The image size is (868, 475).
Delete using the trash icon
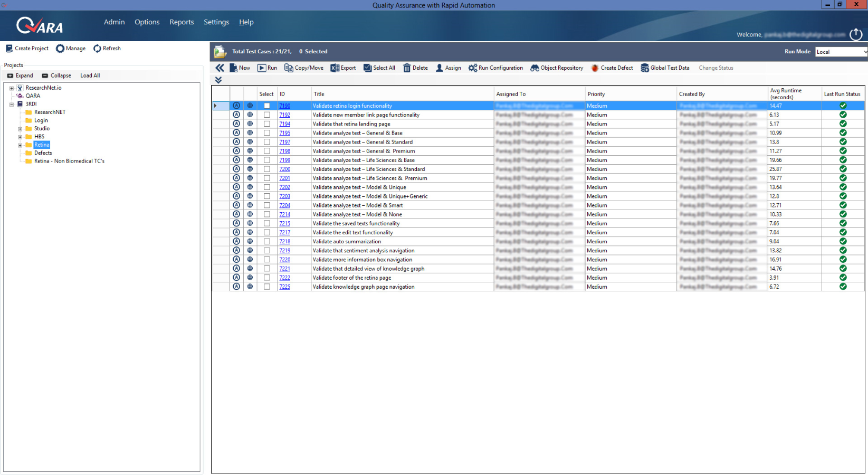407,68
